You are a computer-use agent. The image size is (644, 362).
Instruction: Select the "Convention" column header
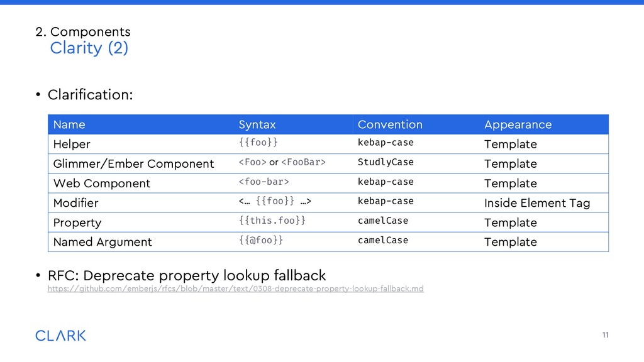(390, 124)
